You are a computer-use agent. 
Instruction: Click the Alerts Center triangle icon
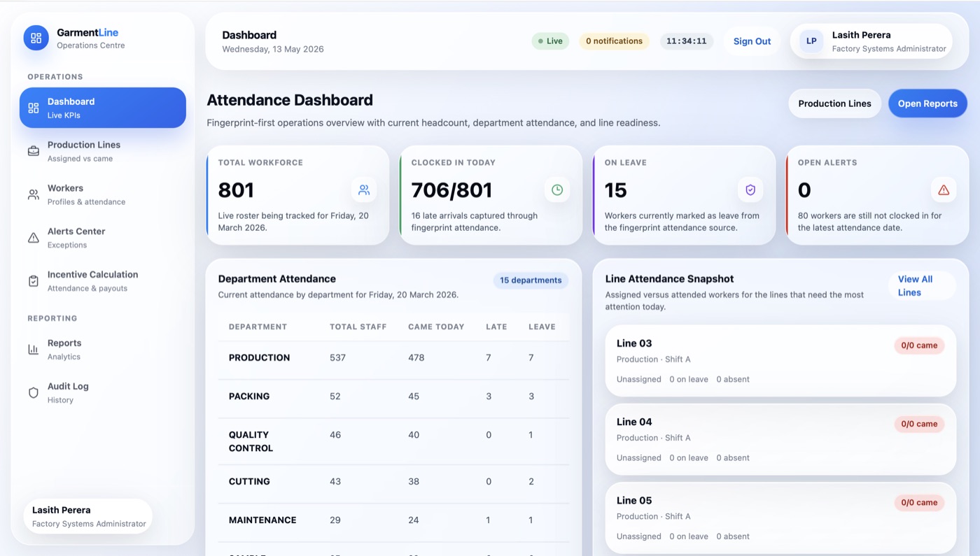pyautogui.click(x=34, y=238)
